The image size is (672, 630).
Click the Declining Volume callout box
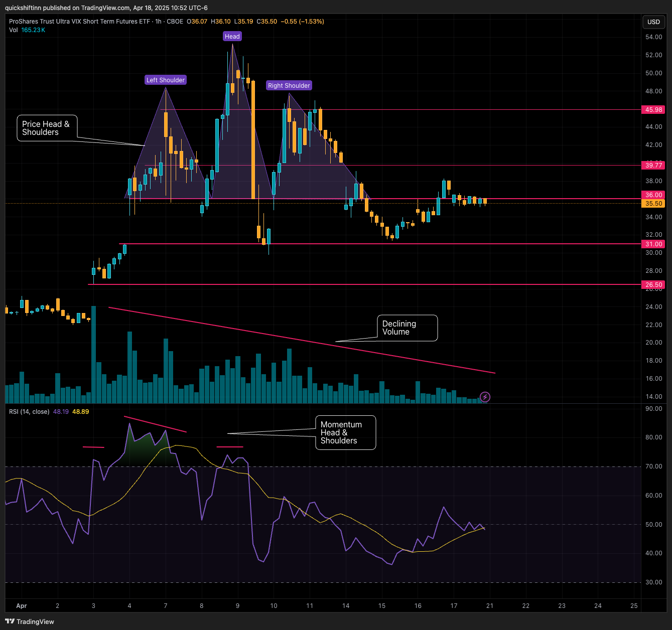pyautogui.click(x=407, y=328)
